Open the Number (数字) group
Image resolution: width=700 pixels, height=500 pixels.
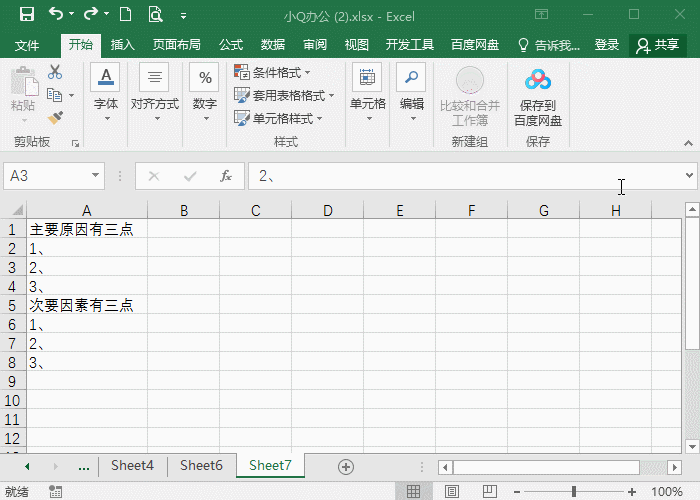pos(205,93)
